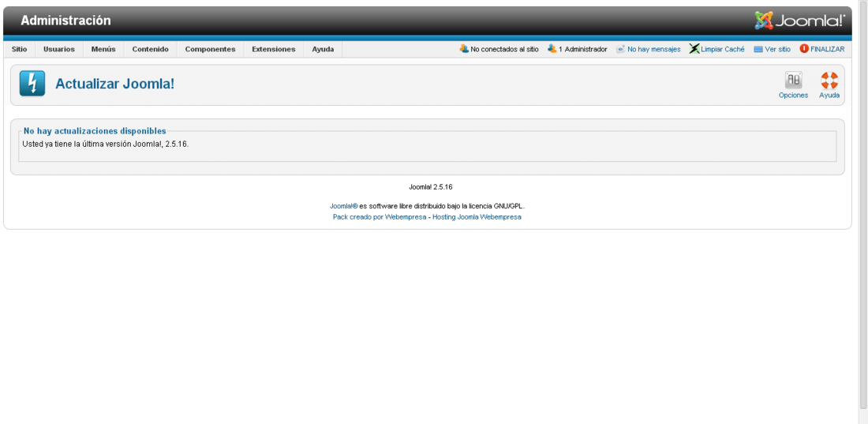
Task: Click the Opciones label text
Action: coord(793,96)
